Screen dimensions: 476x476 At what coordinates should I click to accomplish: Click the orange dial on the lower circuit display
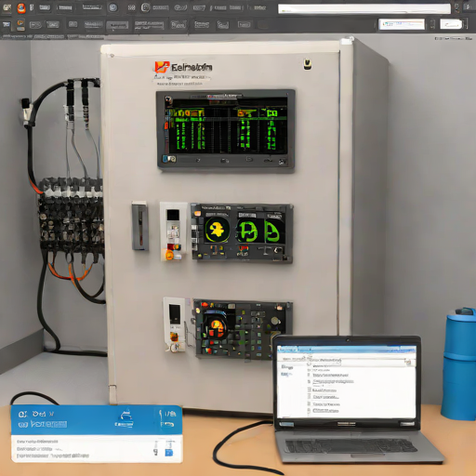click(217, 327)
